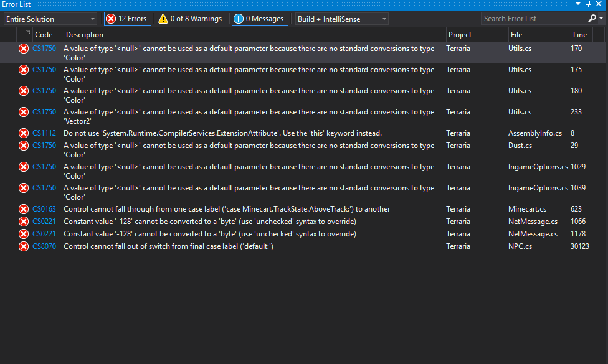Screen dimensions: 608x364
Task: Click error icon on the Dust.cs row
Action: pos(24,146)
